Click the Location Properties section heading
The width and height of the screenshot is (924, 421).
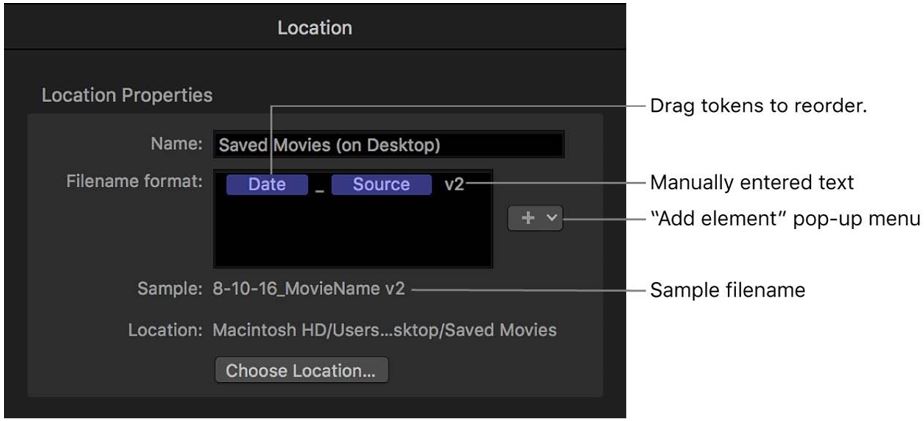(x=126, y=96)
